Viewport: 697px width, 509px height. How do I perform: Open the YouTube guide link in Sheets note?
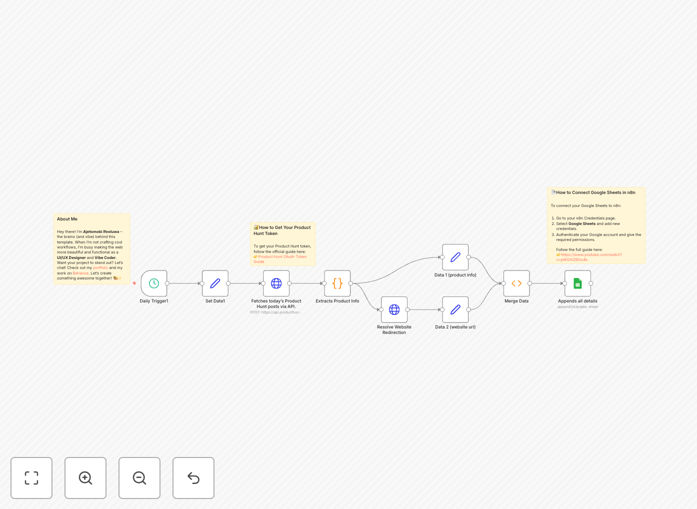(589, 257)
